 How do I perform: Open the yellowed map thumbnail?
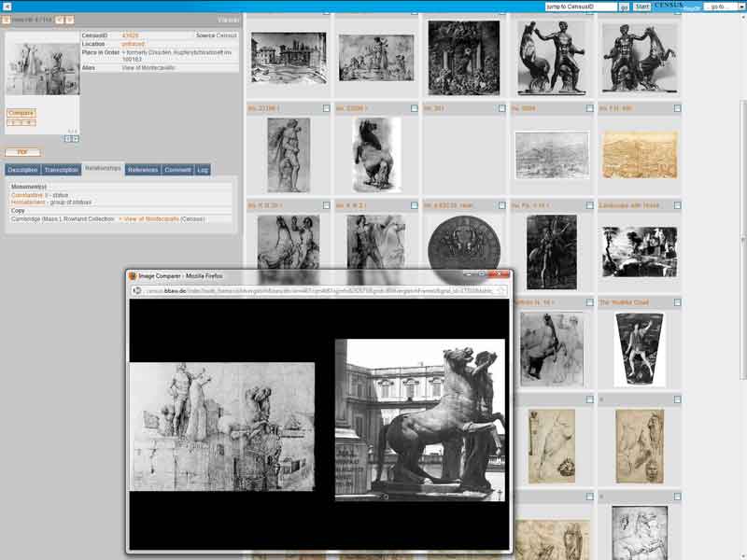[640, 155]
